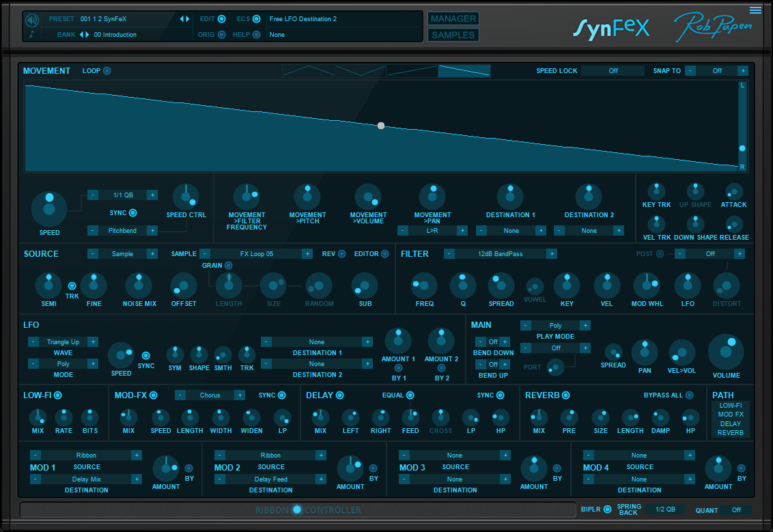Open the LFO wave dropdown showing Triangle Up
This screenshot has width=773, height=532.
[63, 341]
